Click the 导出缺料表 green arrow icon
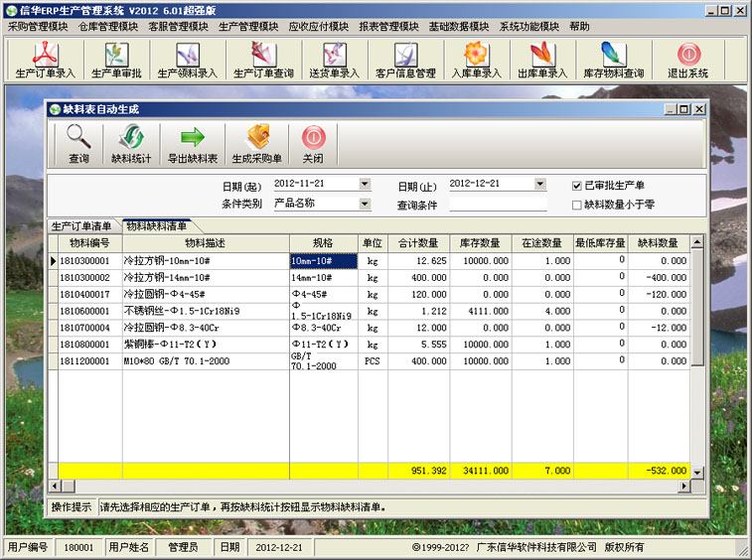The width and height of the screenshot is (752, 560). pyautogui.click(x=193, y=144)
